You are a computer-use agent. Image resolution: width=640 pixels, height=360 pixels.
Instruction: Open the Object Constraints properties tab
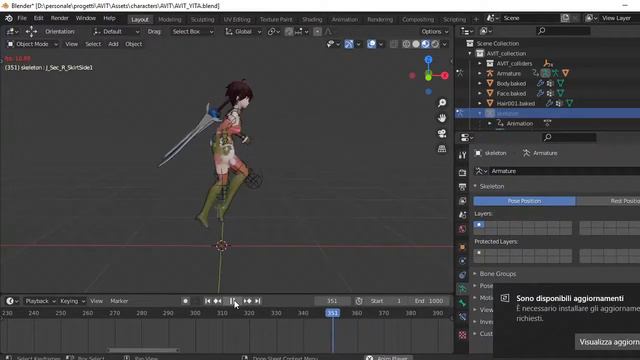tap(462, 275)
